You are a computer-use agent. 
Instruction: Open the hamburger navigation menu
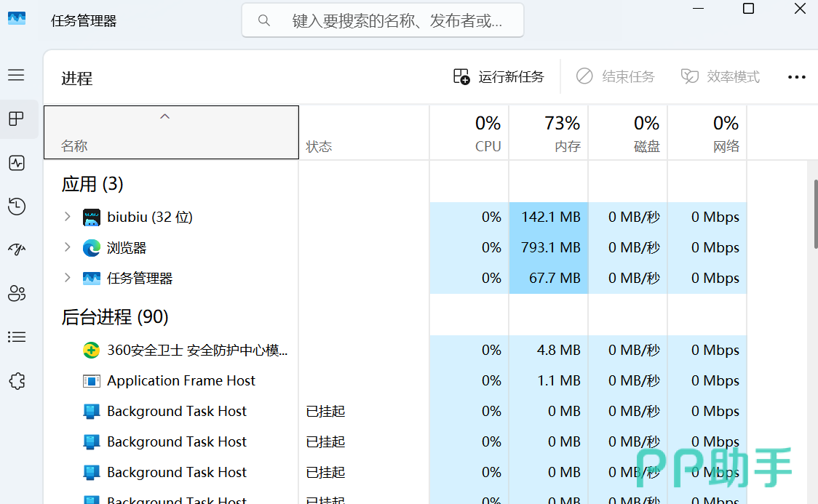(x=16, y=75)
